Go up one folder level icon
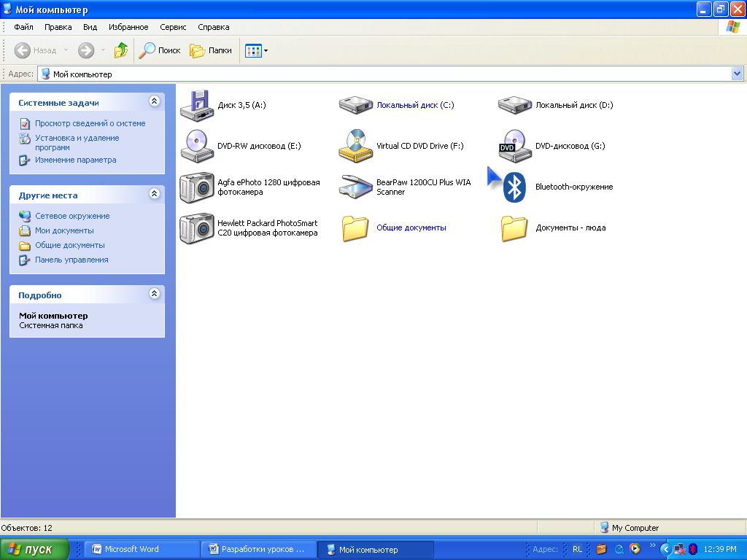The height and width of the screenshot is (560, 747). coord(121,50)
